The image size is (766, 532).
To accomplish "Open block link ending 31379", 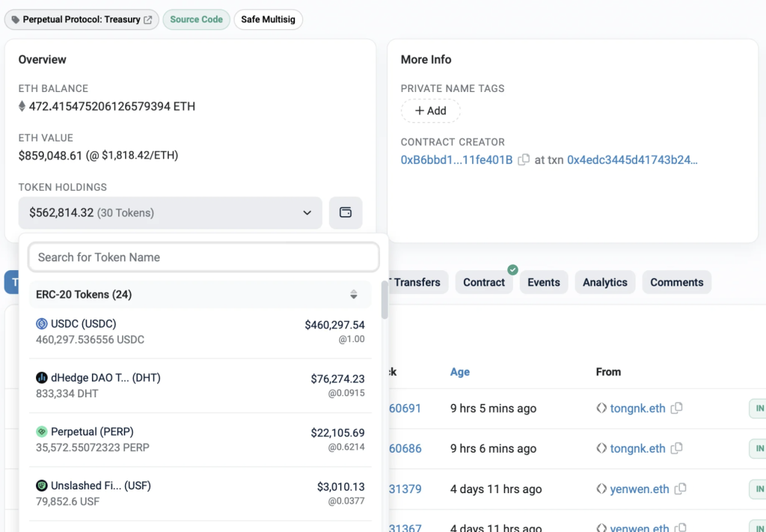I will 405,489.
